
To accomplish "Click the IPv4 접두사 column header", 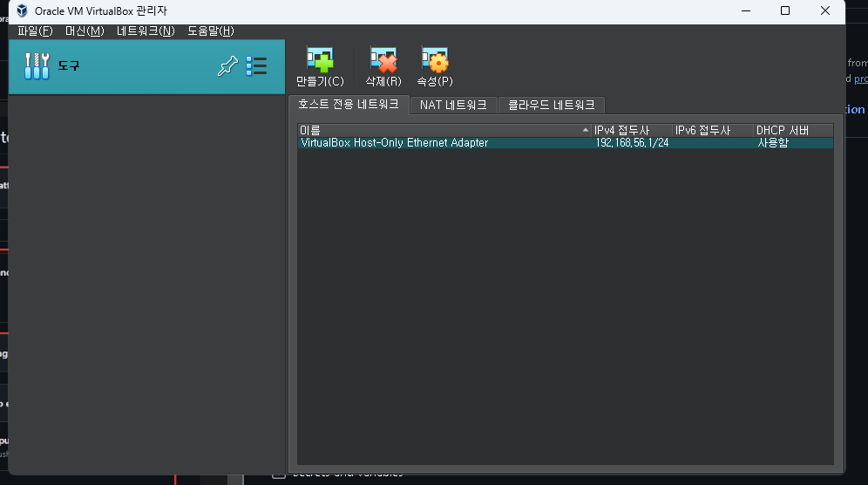I will tap(632, 130).
